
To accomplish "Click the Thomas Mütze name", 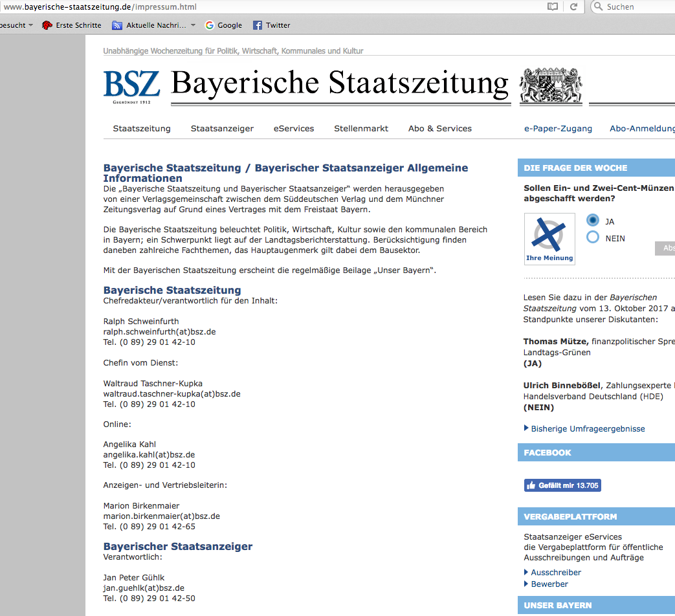I will pyautogui.click(x=556, y=342).
